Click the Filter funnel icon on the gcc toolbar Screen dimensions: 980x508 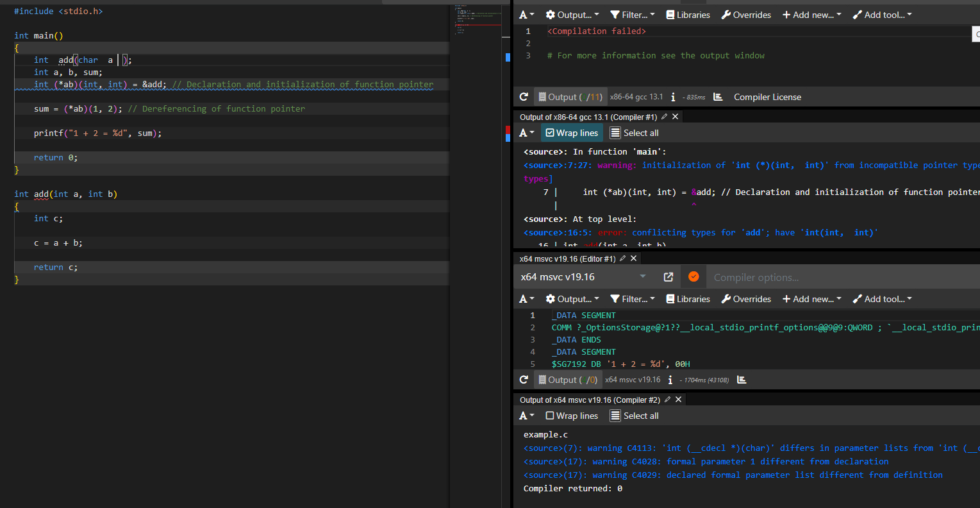coord(632,14)
